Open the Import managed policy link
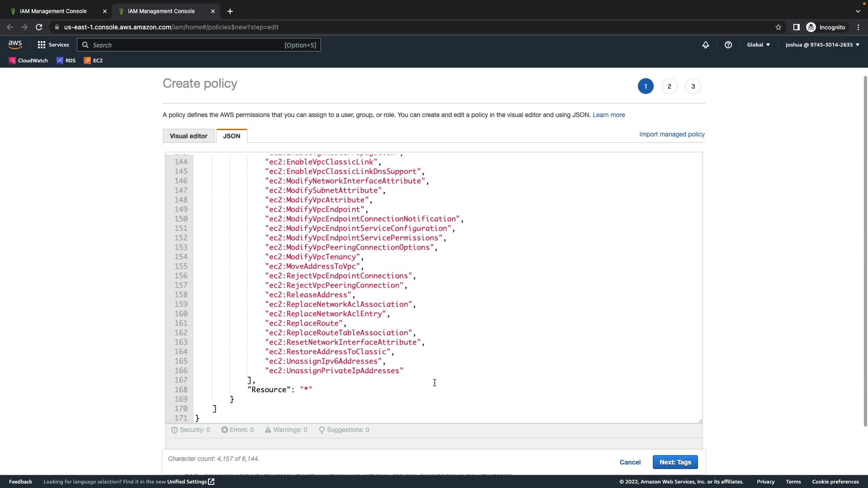868x488 pixels. 672,134
